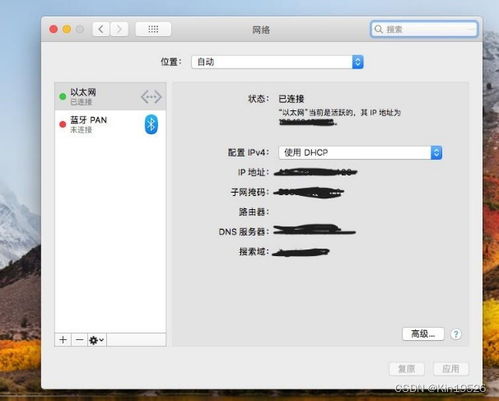Focus the 搜索 search field
Image resolution: width=499 pixels, height=401 pixels.
coord(424,29)
